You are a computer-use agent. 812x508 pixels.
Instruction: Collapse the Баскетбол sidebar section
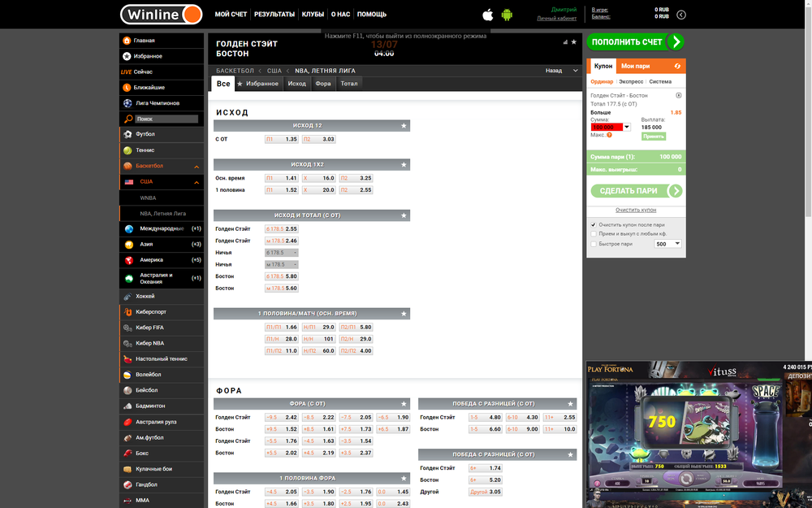tap(197, 167)
